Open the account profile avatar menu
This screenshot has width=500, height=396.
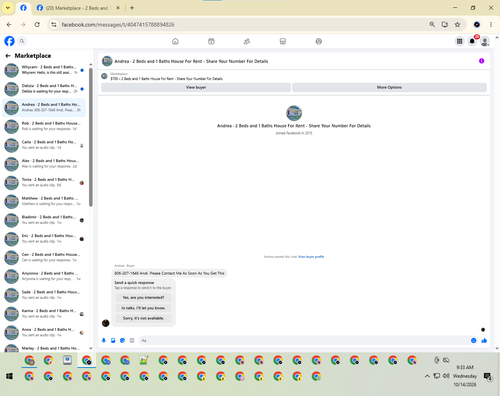(x=485, y=41)
